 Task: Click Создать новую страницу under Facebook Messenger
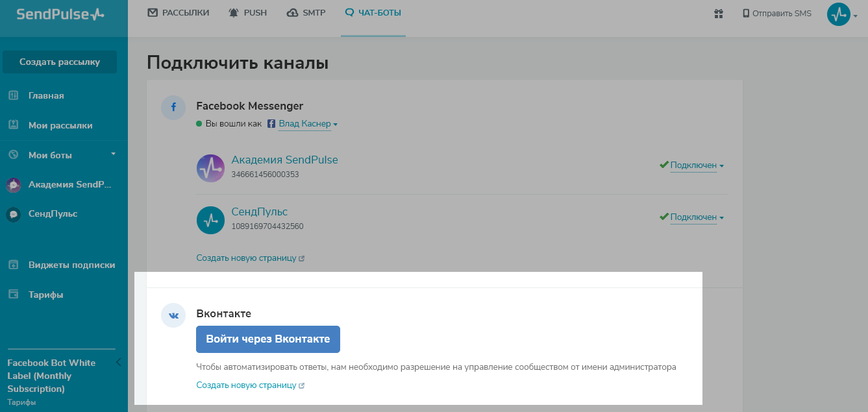pos(250,258)
